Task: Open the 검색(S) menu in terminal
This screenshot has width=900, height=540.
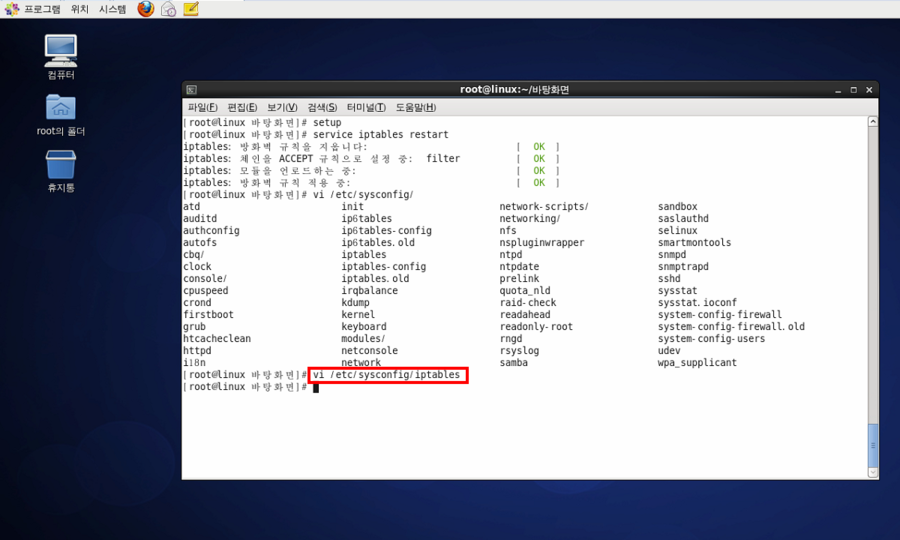Action: tap(322, 107)
